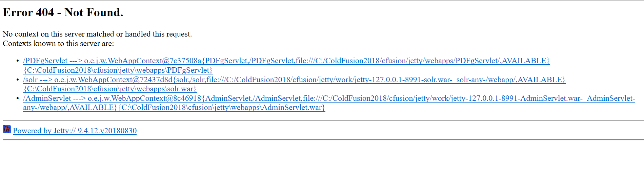Viewport: 644px width, 180px height.
Task: Click the Jetty version 9.4.12.v20180830 text
Action: (107, 131)
